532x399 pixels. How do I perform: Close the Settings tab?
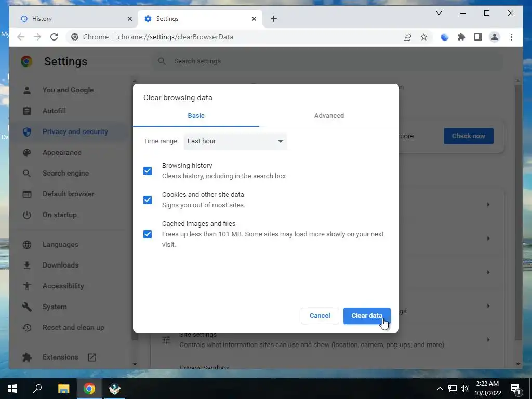coord(254,19)
